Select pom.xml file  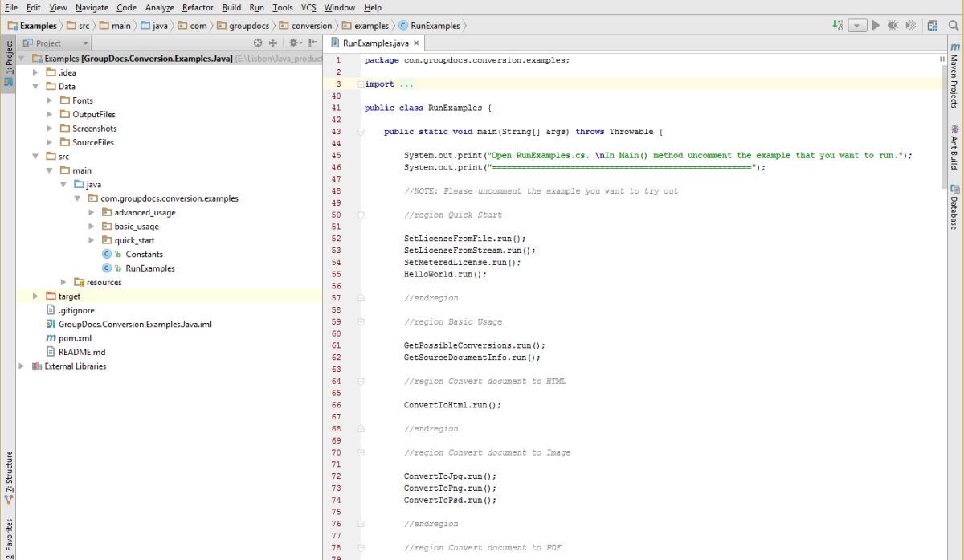pos(75,338)
